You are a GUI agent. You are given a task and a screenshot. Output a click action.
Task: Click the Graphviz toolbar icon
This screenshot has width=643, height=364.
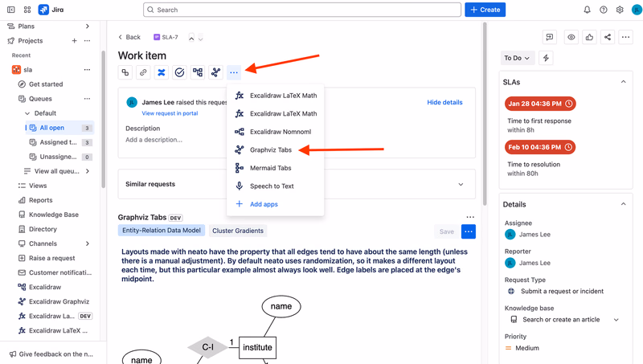point(215,72)
